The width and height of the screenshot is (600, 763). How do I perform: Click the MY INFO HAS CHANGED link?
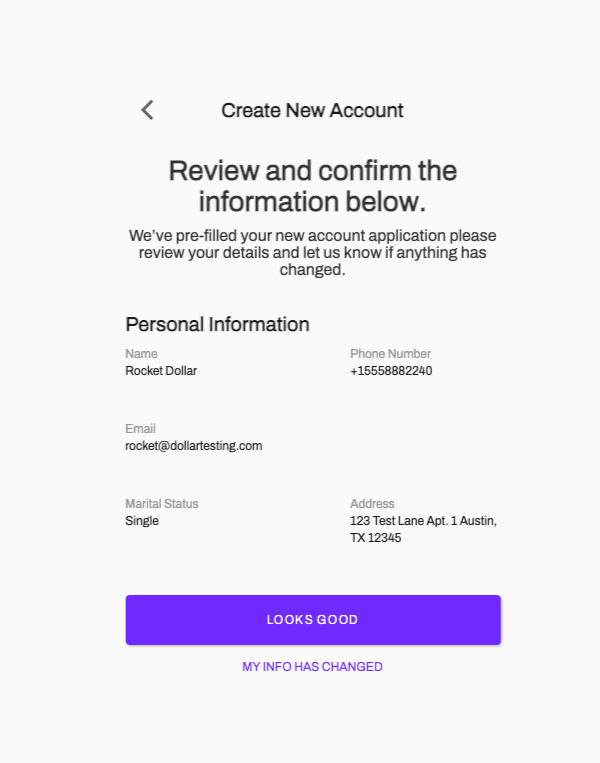coord(312,667)
